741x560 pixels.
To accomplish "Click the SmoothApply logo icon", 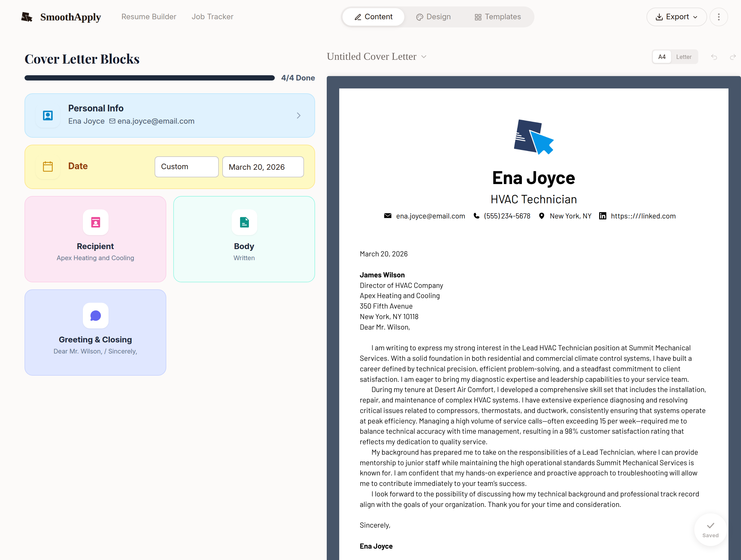I will (27, 17).
